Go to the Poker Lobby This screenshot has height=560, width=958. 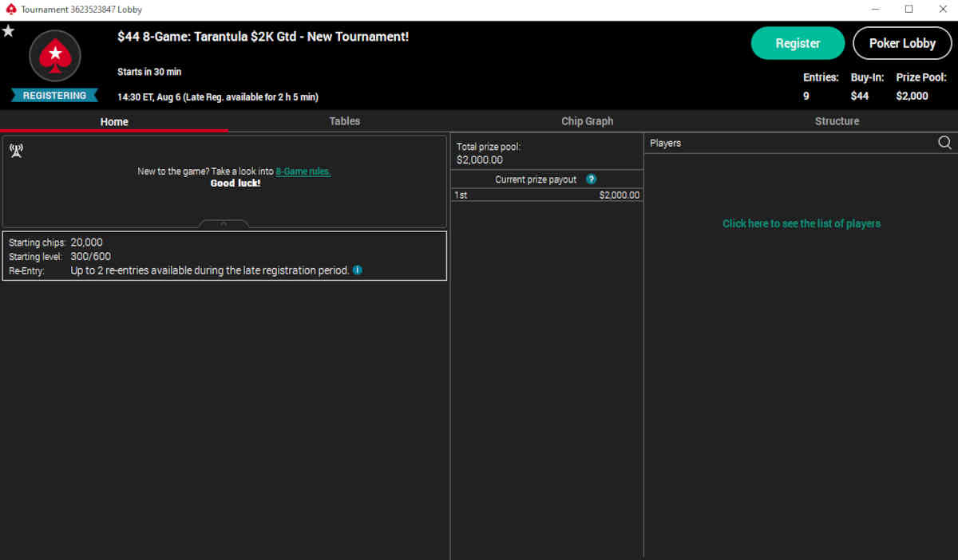click(x=902, y=43)
